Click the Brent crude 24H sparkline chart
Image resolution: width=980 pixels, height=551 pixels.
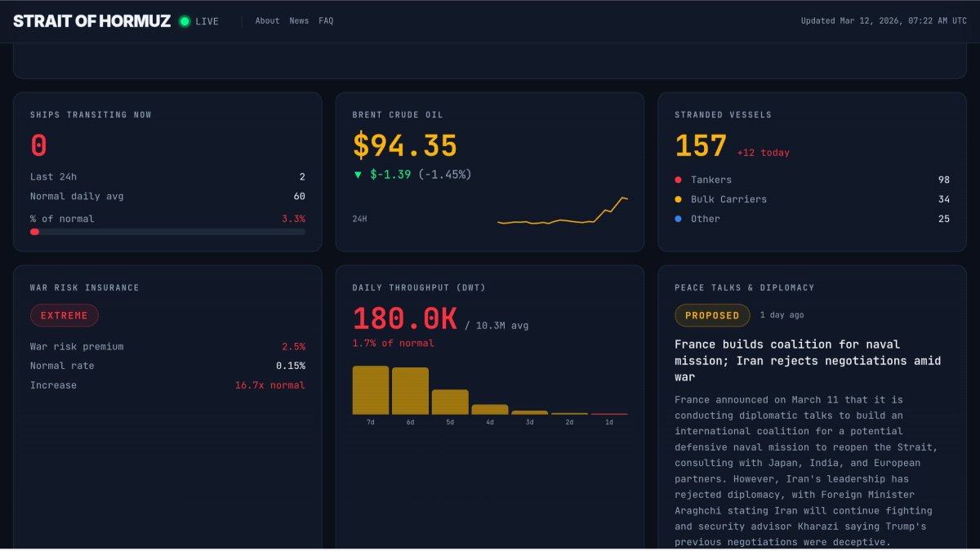(x=563, y=212)
